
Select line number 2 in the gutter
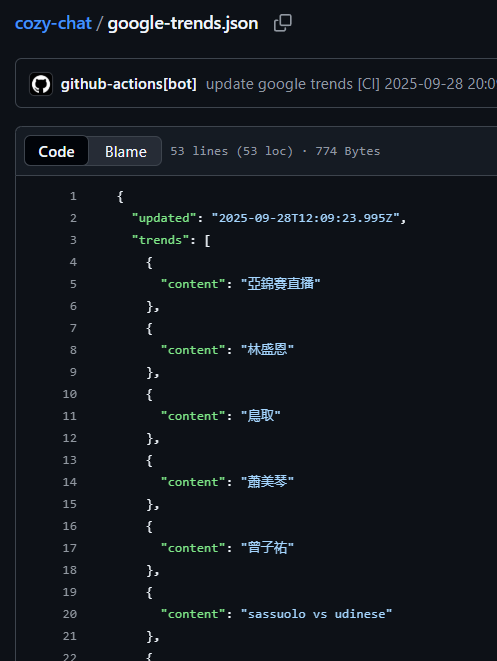pos(73,218)
